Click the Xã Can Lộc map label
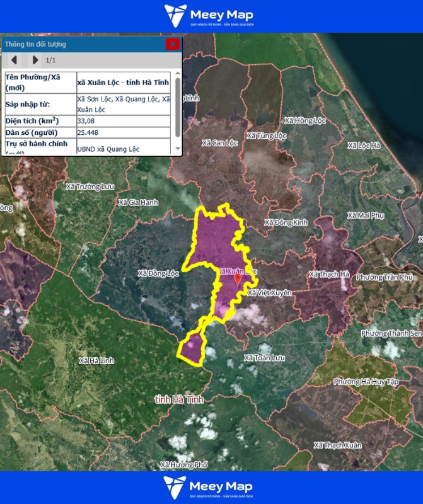The width and height of the screenshot is (423, 504). [x=219, y=143]
